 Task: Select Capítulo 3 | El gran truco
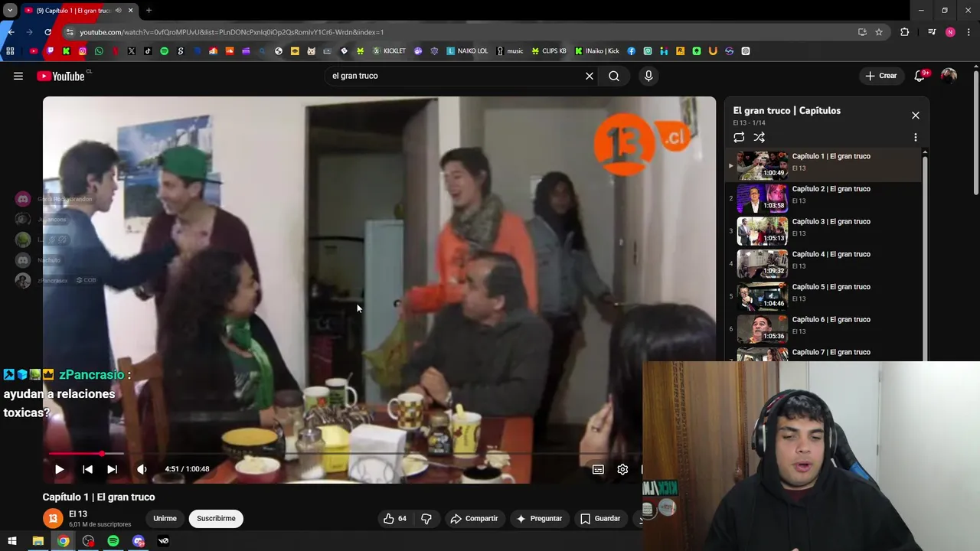823,230
